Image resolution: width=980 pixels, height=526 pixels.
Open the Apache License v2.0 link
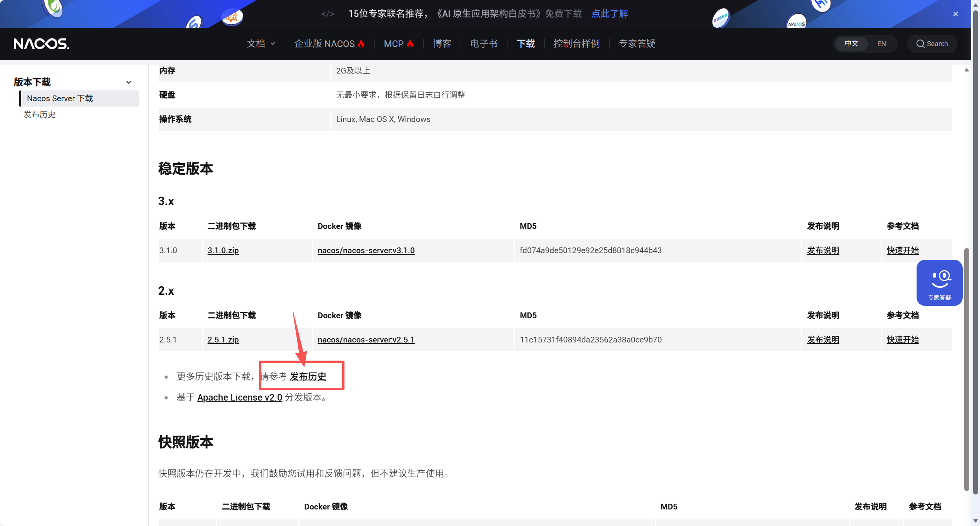[x=240, y=397]
